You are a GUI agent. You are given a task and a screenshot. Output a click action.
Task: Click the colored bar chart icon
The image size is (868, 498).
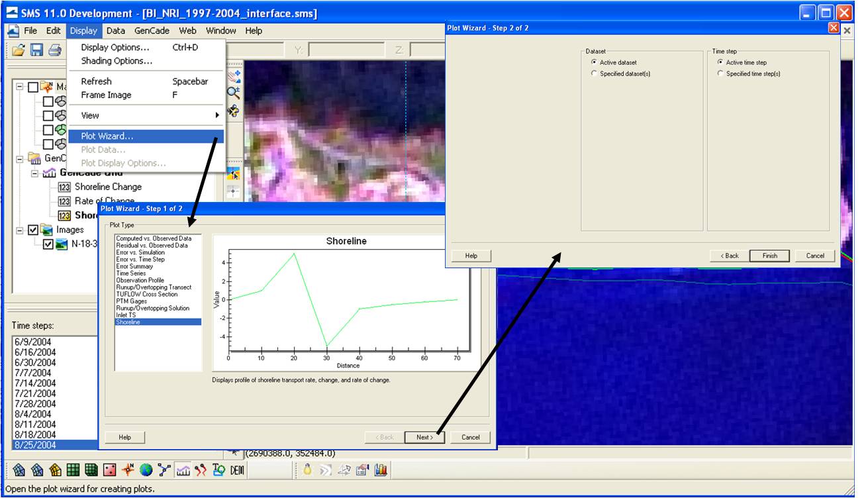pos(381,470)
